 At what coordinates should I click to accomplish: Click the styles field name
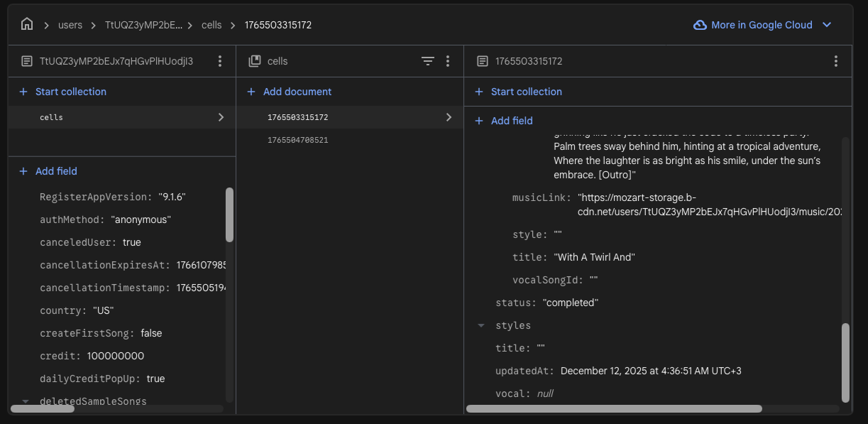point(513,325)
